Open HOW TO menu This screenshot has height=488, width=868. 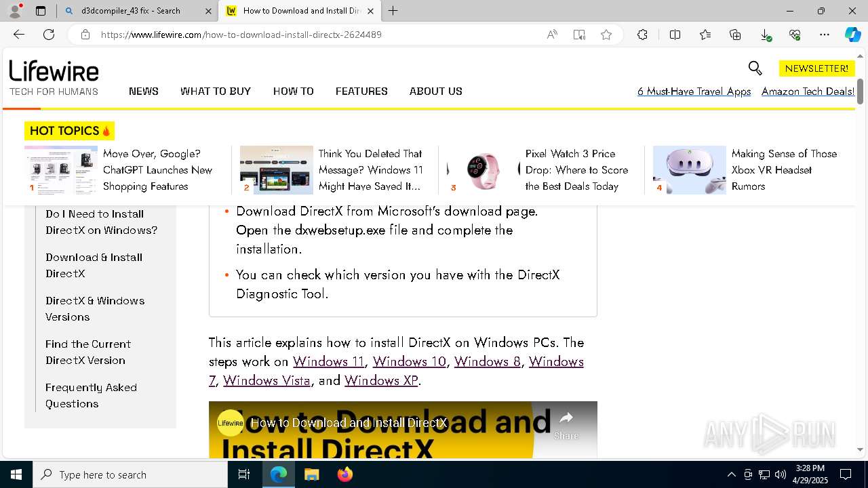294,91
